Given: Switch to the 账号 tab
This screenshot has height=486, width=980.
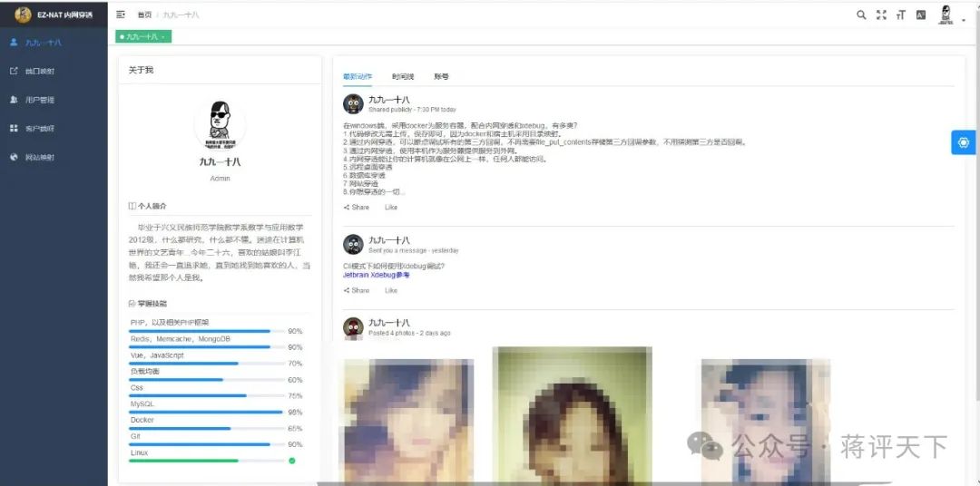Looking at the screenshot, I should click(441, 77).
